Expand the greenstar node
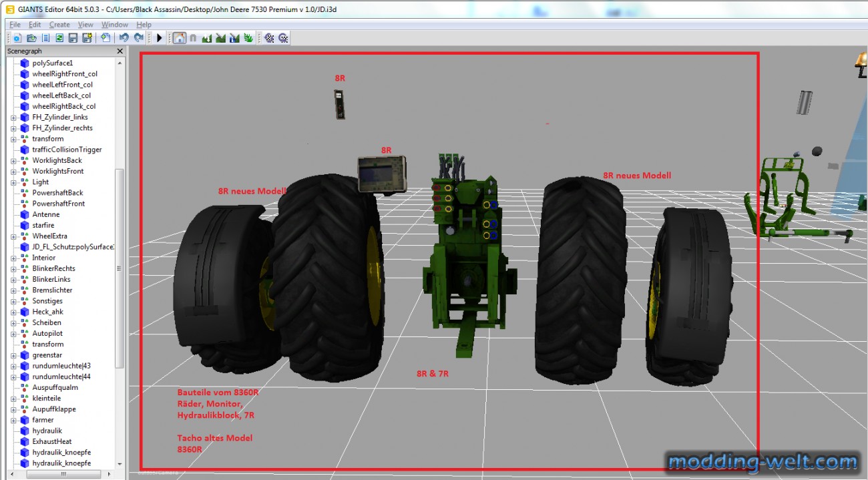The height and width of the screenshot is (480, 868). pos(13,355)
